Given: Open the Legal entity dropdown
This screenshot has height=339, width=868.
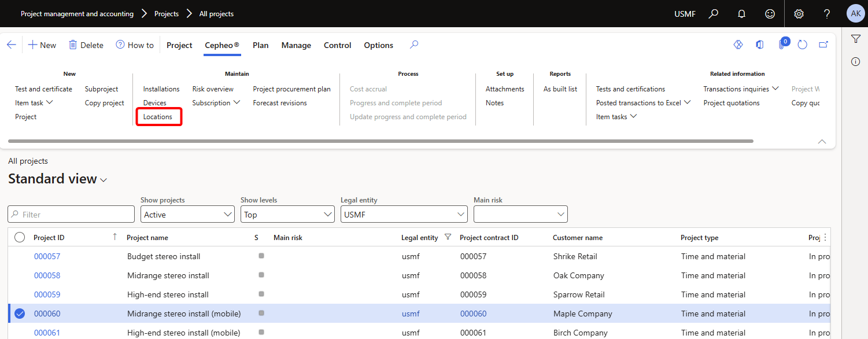Looking at the screenshot, I should click(461, 215).
